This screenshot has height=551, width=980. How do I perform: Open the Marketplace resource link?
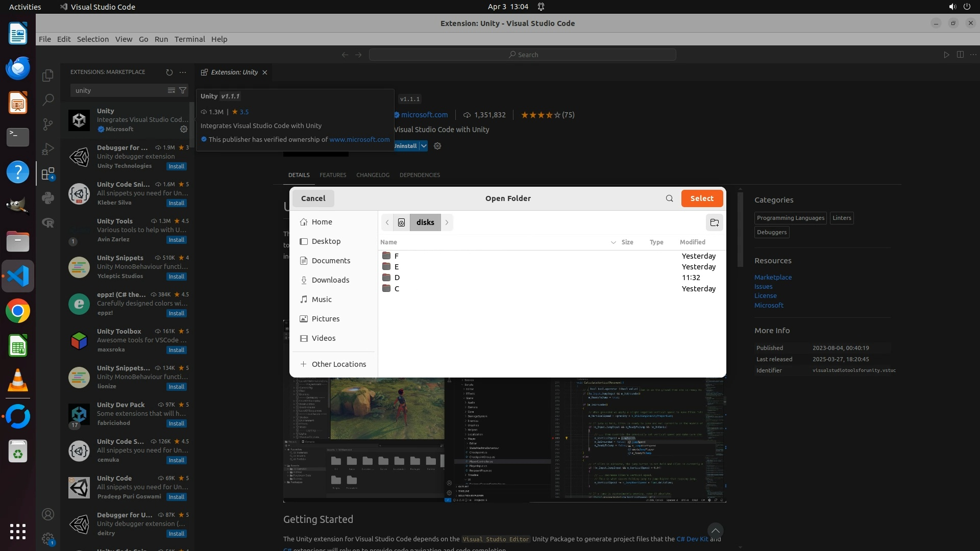coord(773,277)
